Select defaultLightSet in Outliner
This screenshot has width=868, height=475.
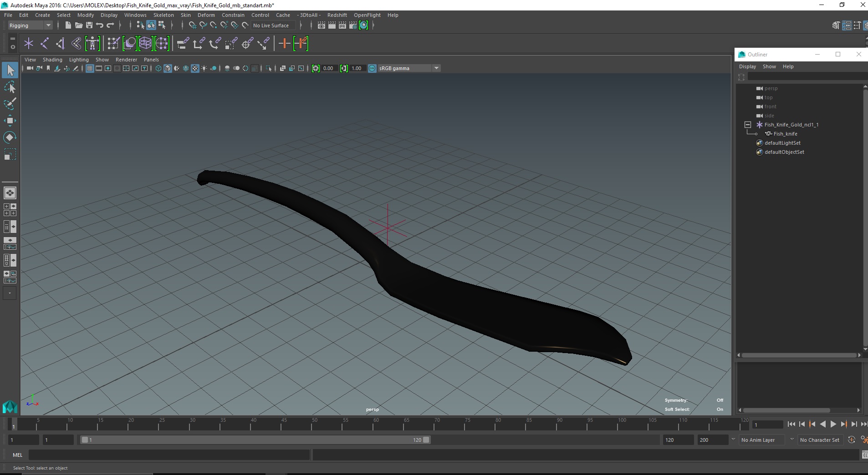782,143
